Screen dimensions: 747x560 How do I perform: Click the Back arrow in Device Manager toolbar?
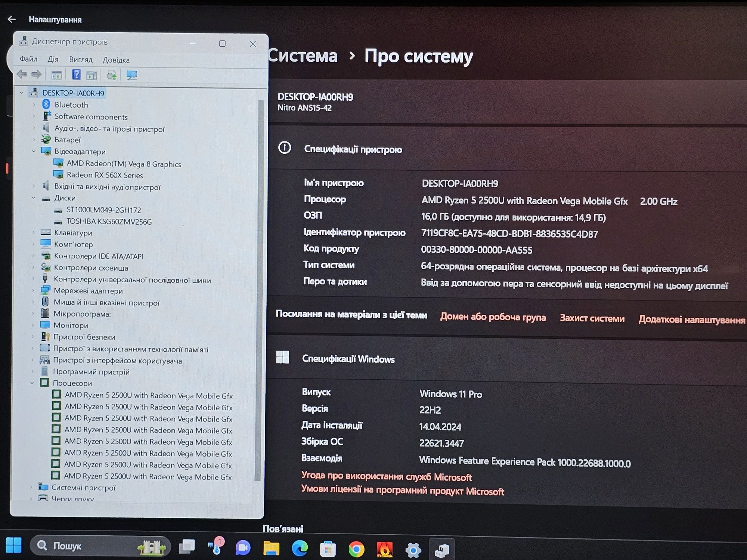click(22, 75)
